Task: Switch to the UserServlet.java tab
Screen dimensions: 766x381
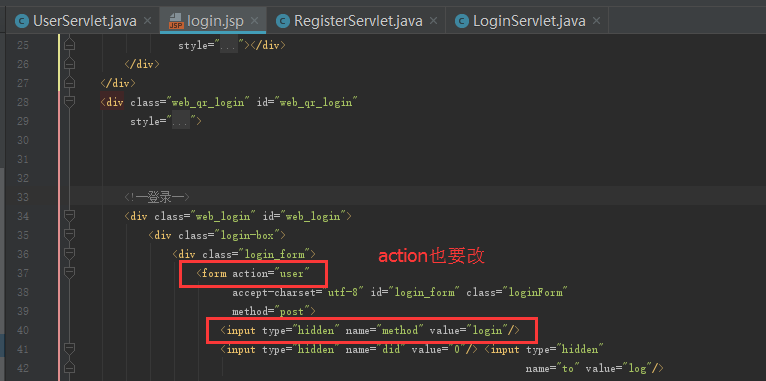Action: click(85, 21)
